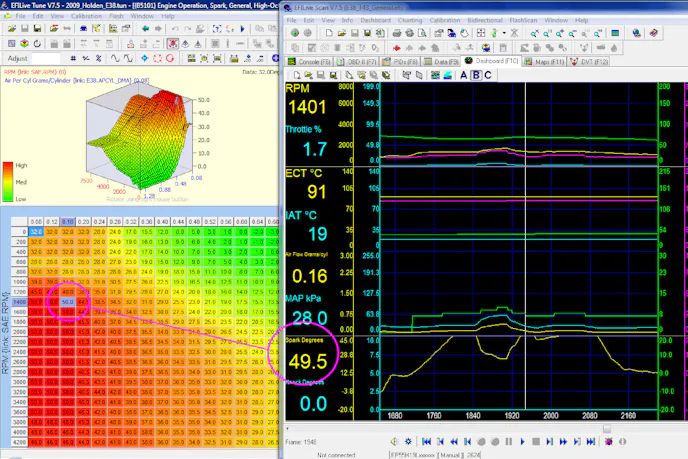Viewport: 688px width, 459px height.
Task: Select dashboard page B
Action: 476,74
